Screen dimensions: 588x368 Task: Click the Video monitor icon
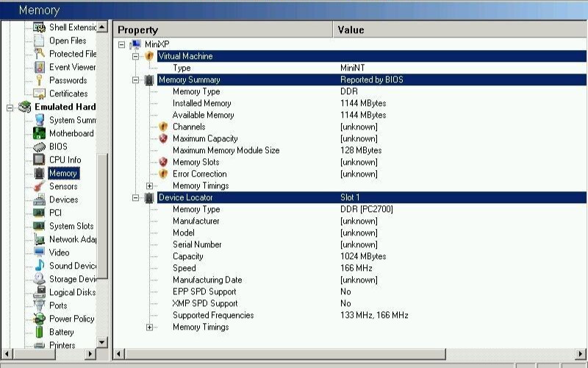tap(39, 252)
